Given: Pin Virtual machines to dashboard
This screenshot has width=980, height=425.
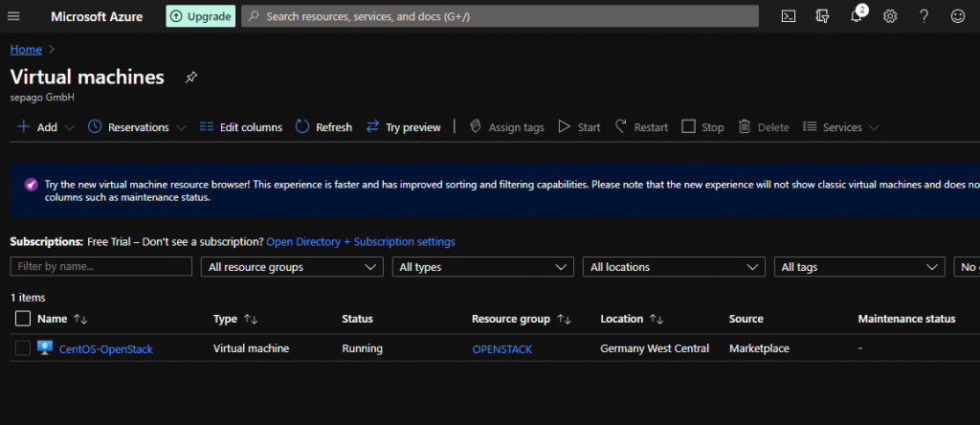Looking at the screenshot, I should pyautogui.click(x=190, y=78).
